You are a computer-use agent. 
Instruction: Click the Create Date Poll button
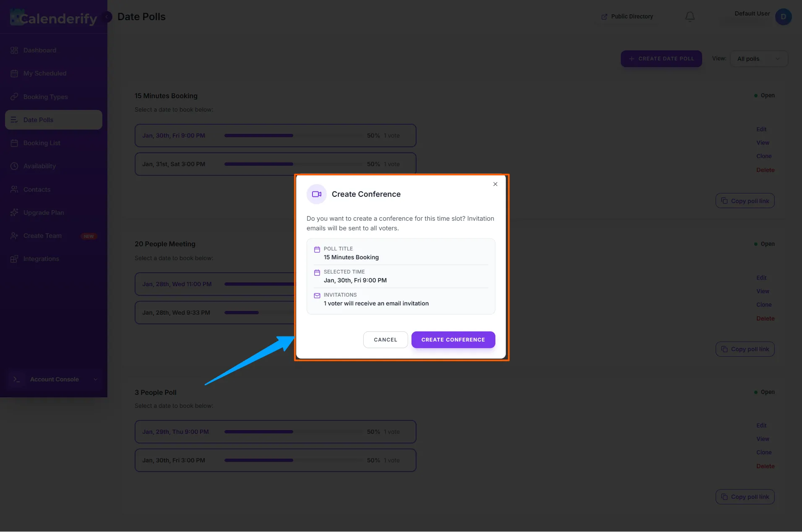661,59
